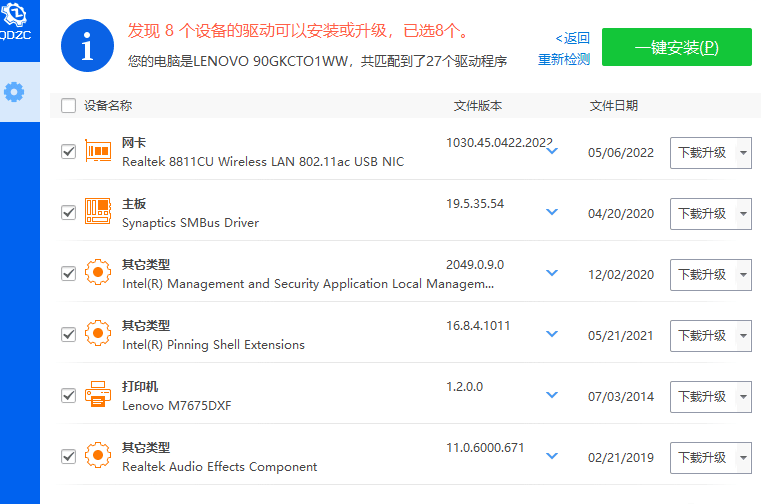Click version number 19.5.35.54

475,204
